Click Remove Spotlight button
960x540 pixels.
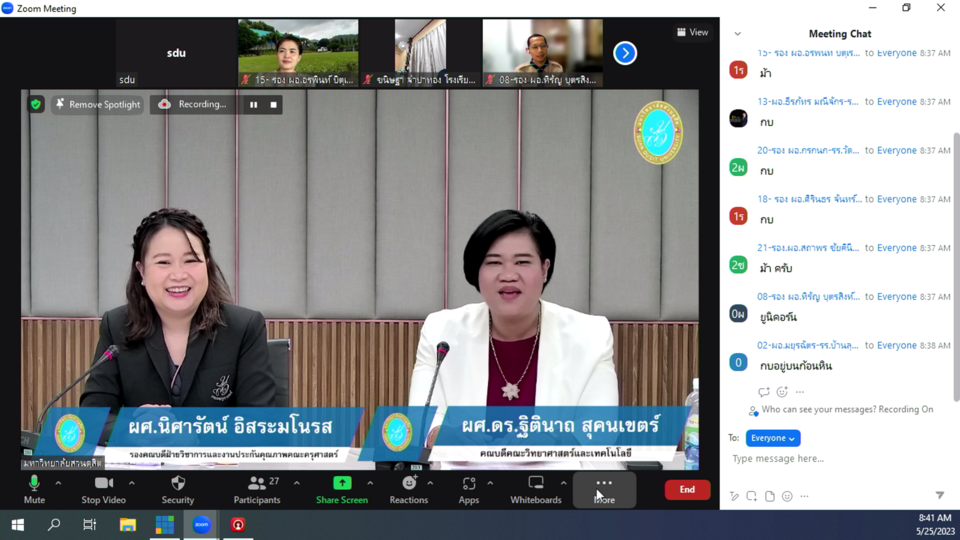click(97, 104)
